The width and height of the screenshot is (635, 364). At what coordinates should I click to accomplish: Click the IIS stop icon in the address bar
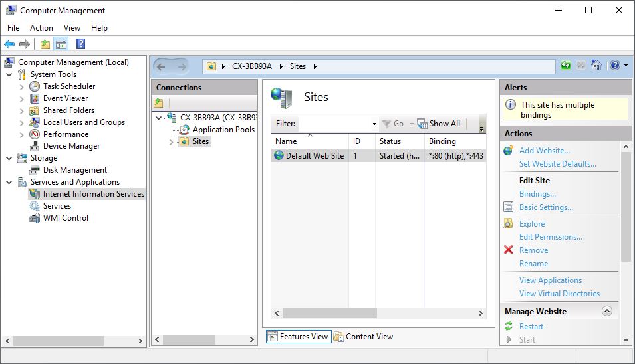point(580,65)
